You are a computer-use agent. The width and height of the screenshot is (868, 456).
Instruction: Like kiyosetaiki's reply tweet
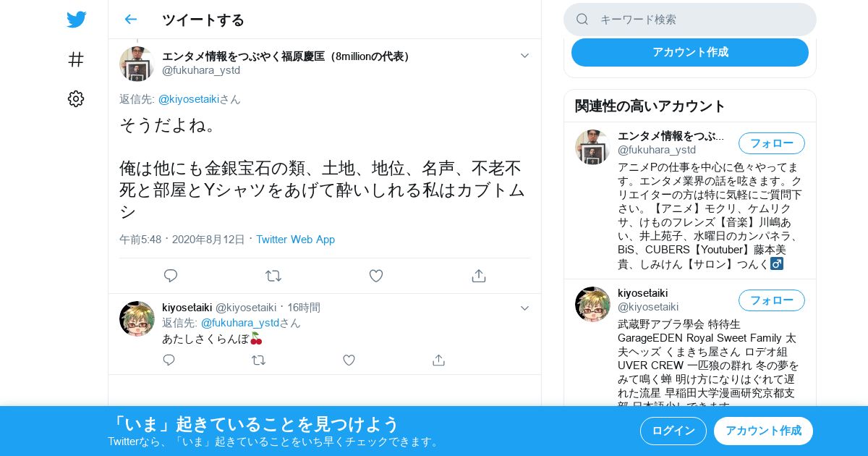(349, 360)
